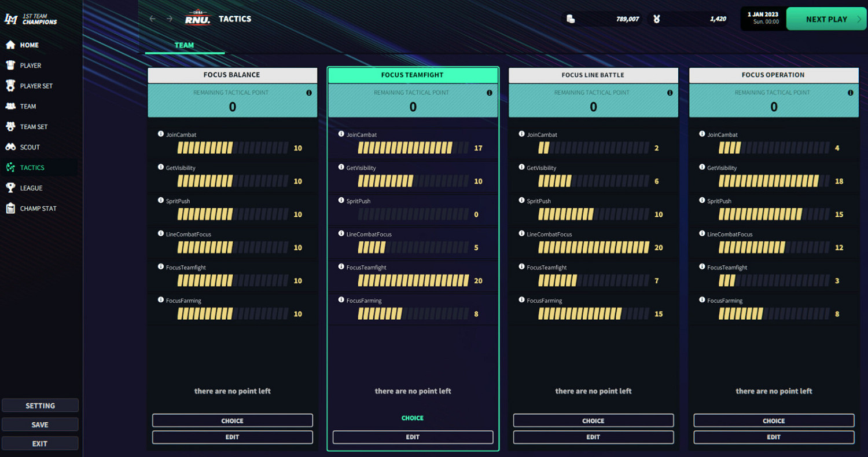Click the League trophy icon

[x=10, y=188]
